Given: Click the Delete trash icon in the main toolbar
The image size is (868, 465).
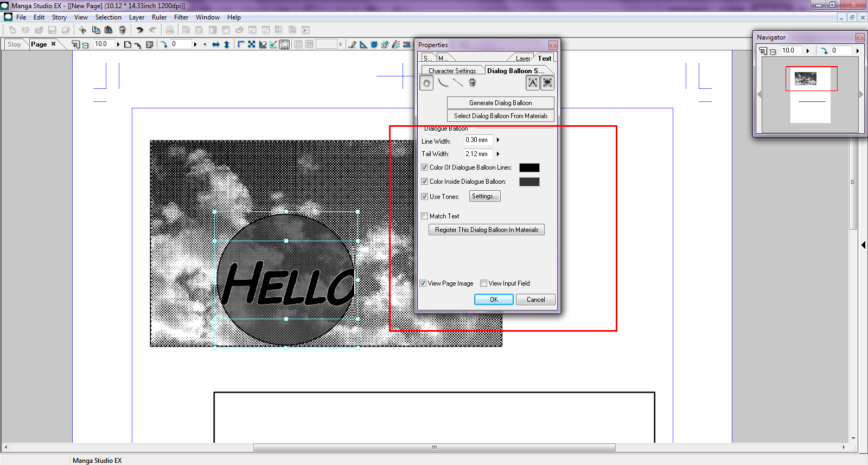Looking at the screenshot, I should point(122,30).
